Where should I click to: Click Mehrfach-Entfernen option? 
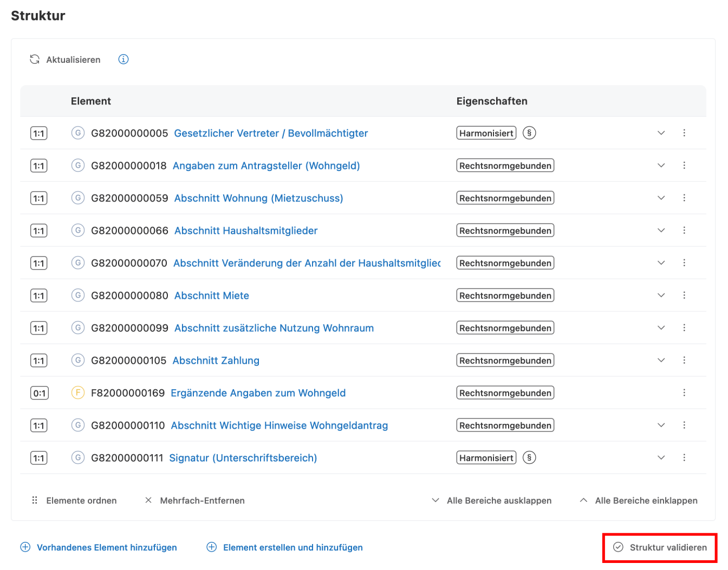click(x=195, y=501)
